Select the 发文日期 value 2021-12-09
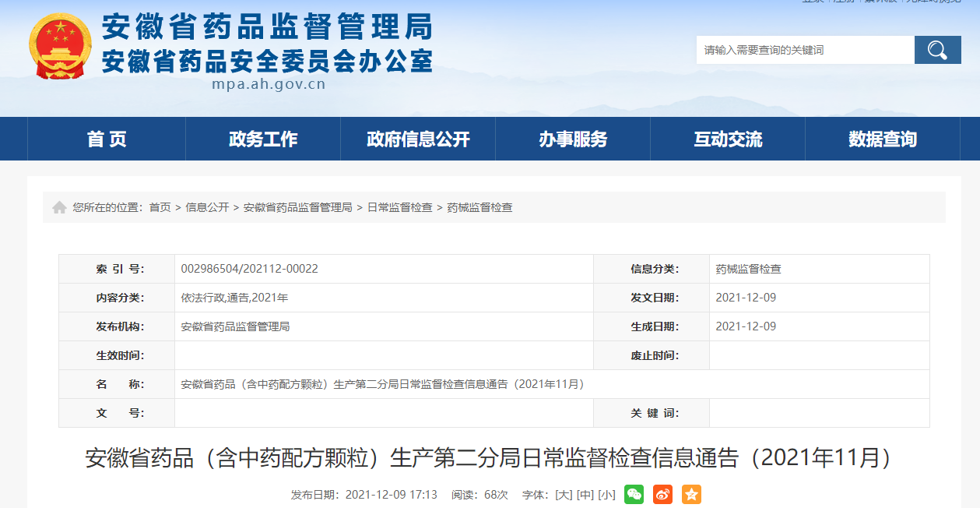The height and width of the screenshot is (508, 980). (746, 298)
